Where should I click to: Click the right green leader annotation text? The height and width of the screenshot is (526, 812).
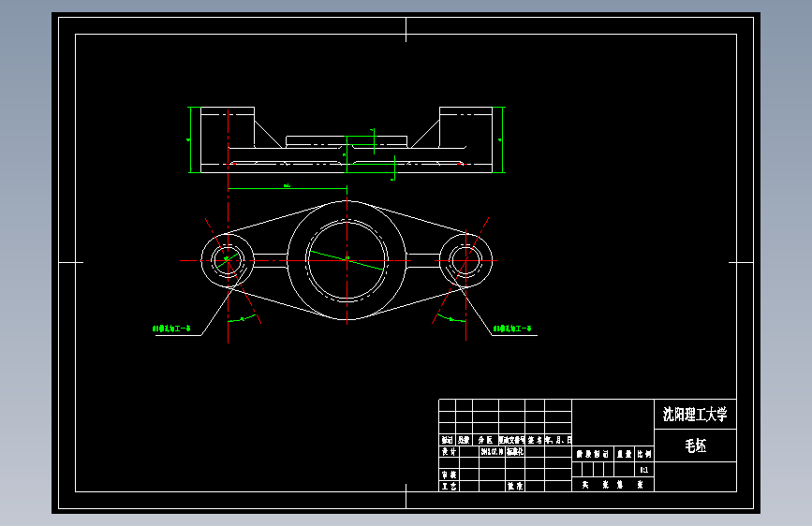coord(512,329)
